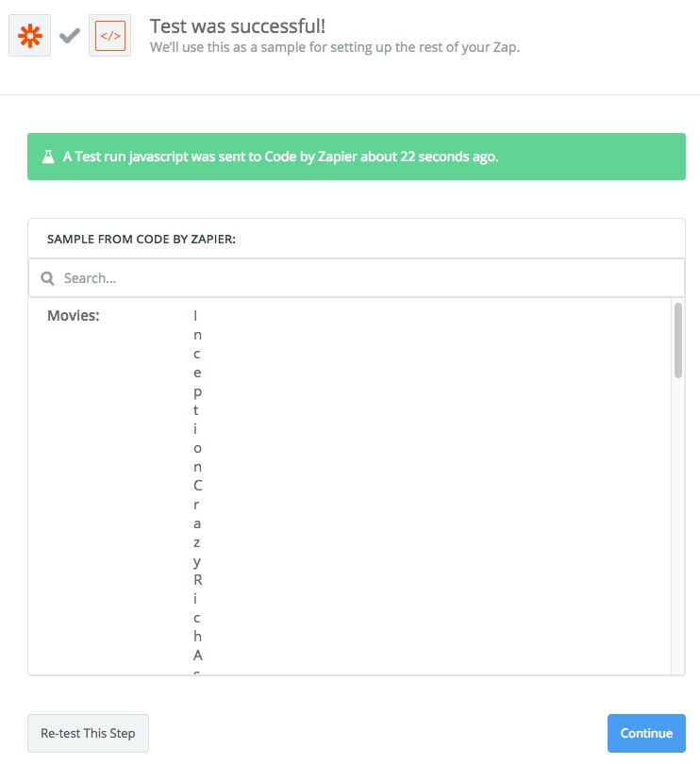
Task: Click the capital "C" in Movies value
Action: (x=197, y=486)
